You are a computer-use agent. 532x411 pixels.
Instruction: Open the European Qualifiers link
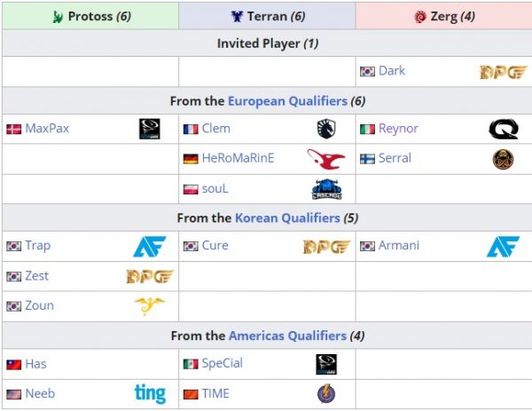287,101
